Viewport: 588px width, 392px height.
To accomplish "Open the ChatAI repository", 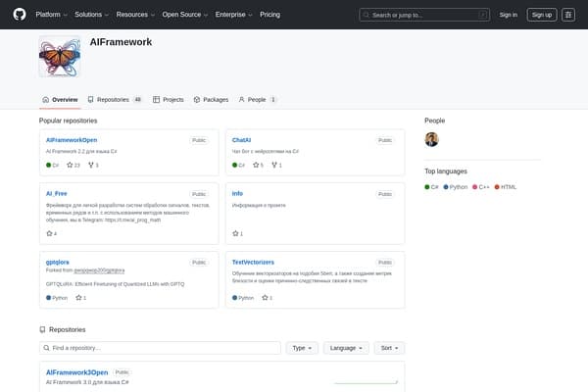I will click(241, 140).
